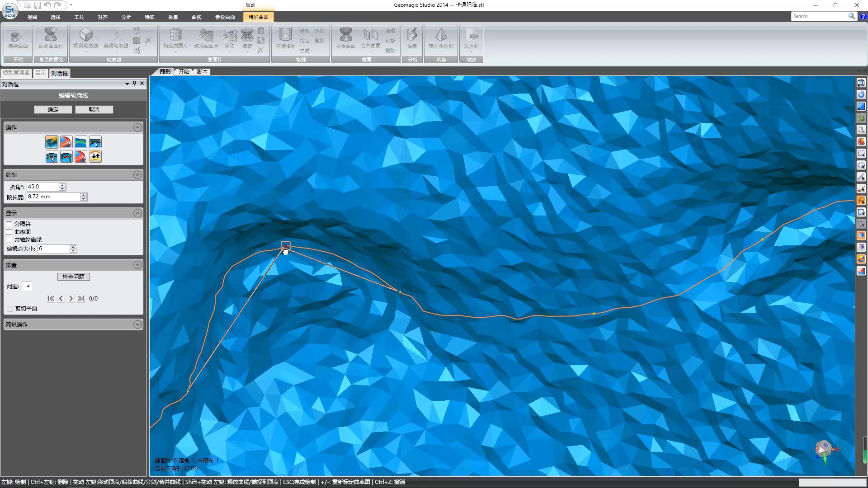Click the 转为多边形 ribbon icon

point(441,38)
